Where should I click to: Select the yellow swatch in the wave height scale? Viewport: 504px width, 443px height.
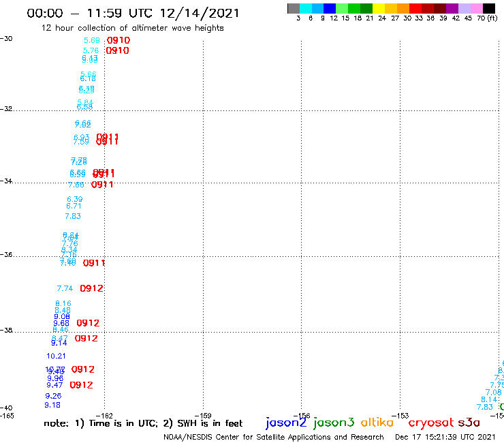379,8
